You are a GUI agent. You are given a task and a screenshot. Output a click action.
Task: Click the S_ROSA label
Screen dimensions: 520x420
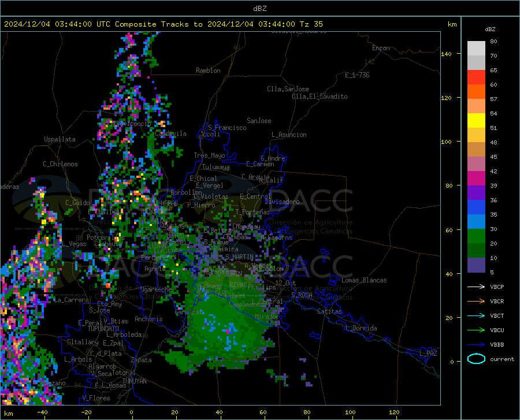pyautogui.click(x=302, y=295)
